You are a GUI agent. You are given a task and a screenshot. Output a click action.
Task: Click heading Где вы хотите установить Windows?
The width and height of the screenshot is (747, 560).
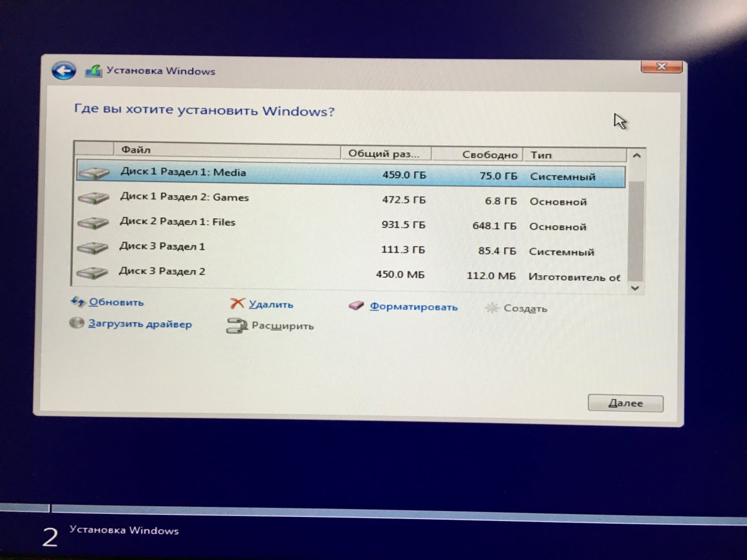point(204,109)
